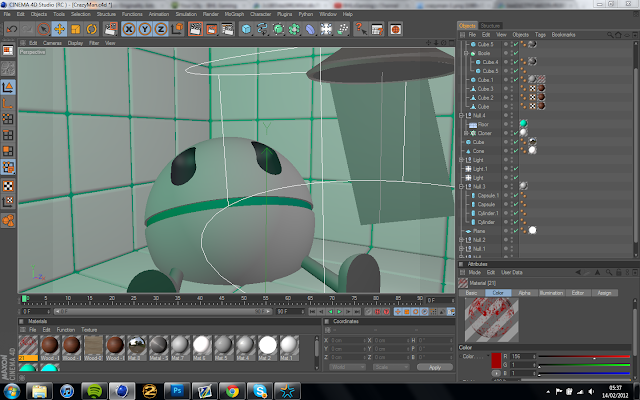
Task: Collapse the Boole tree node
Action: 466,53
